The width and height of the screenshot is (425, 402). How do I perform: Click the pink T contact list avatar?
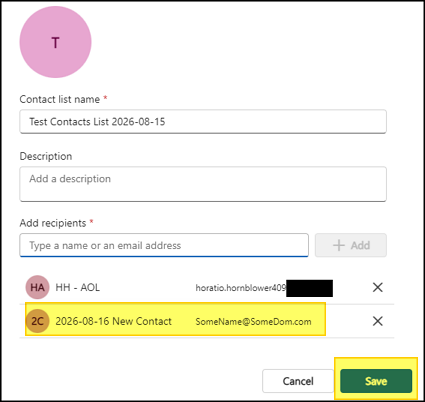coord(55,42)
